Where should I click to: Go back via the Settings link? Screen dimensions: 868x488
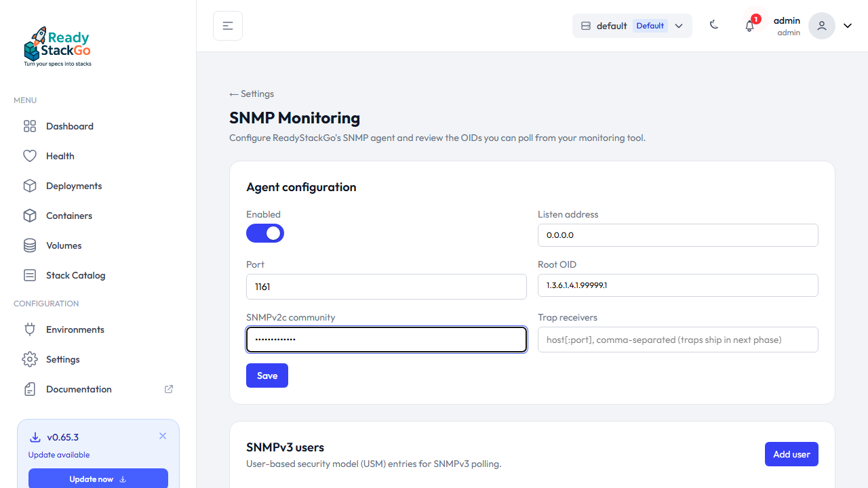tap(252, 94)
